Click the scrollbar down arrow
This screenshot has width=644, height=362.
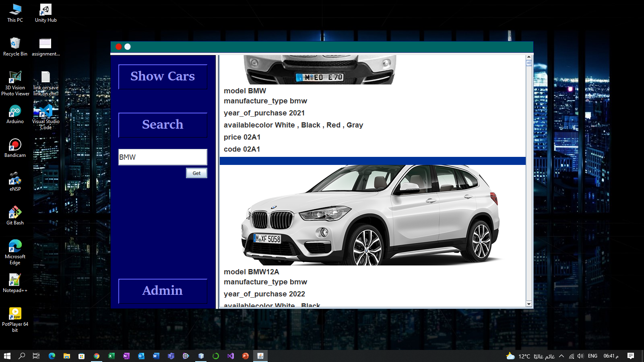[x=529, y=304]
